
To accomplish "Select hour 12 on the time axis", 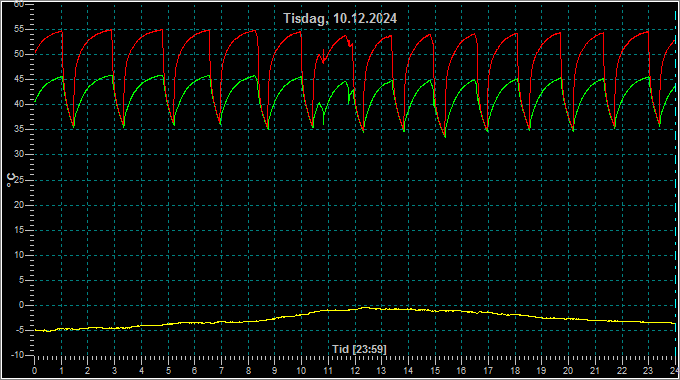I will (x=355, y=371).
